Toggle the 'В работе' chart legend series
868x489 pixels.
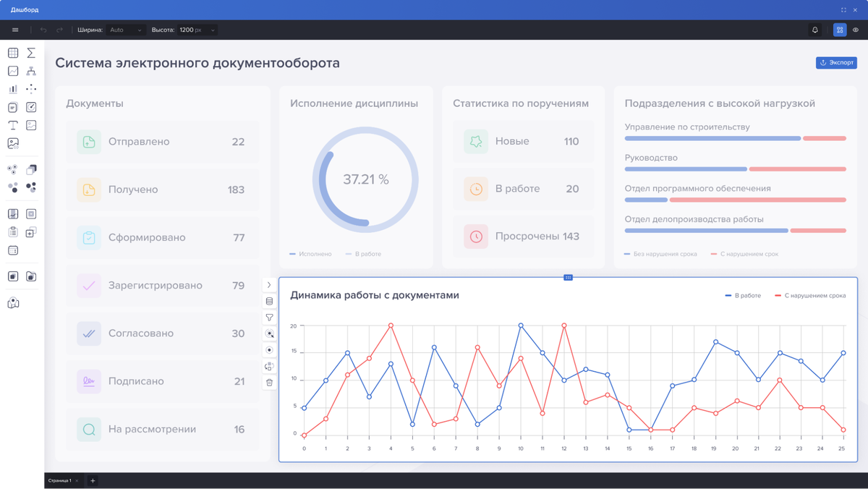[x=743, y=296]
